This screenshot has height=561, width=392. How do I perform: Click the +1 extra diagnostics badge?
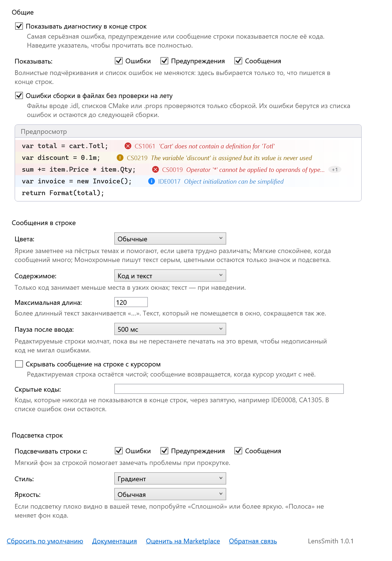pyautogui.click(x=335, y=169)
